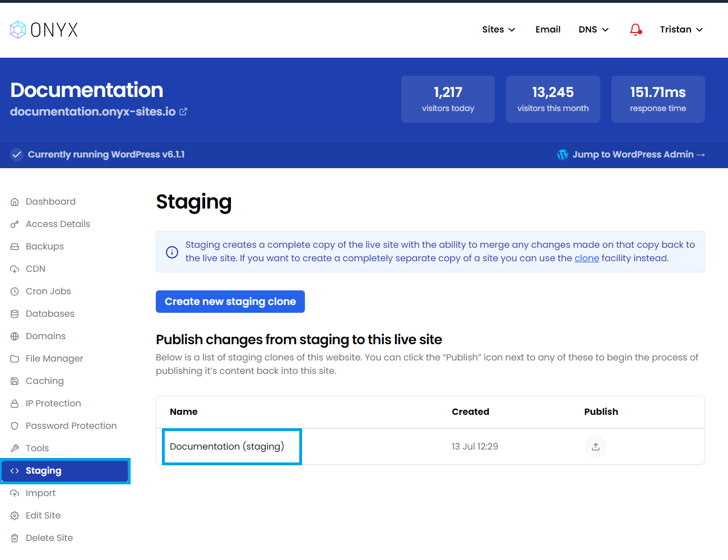This screenshot has height=560, width=728.
Task: Select Cron Jobs in the sidebar
Action: coord(48,291)
